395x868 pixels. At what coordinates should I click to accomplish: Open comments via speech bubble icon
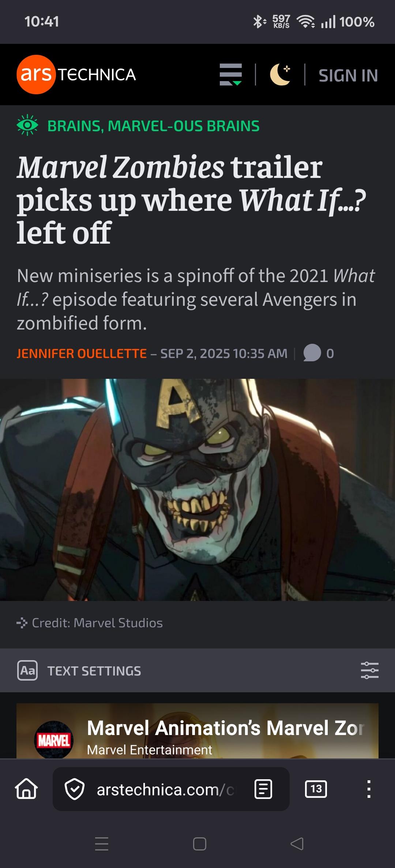coord(312,353)
